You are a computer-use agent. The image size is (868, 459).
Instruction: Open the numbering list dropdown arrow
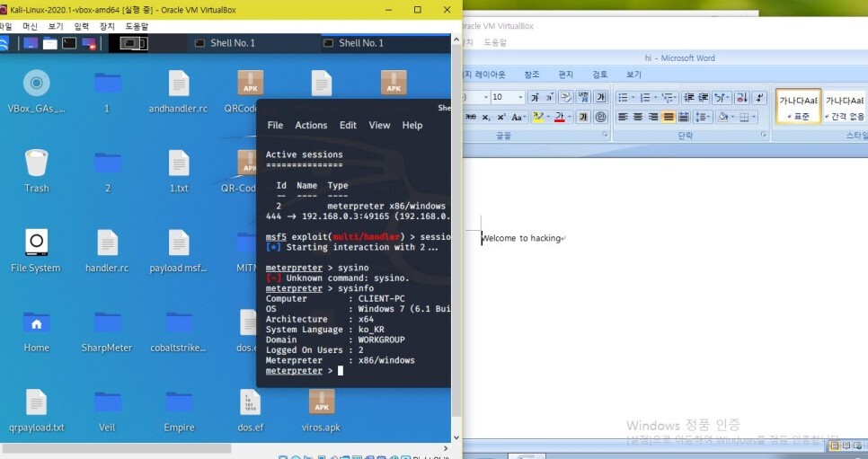(655, 98)
